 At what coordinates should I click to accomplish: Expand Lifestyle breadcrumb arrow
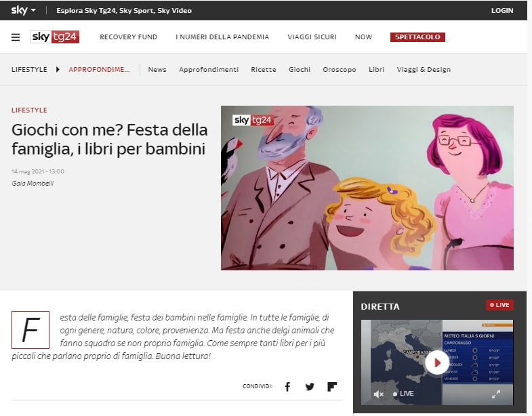(58, 70)
